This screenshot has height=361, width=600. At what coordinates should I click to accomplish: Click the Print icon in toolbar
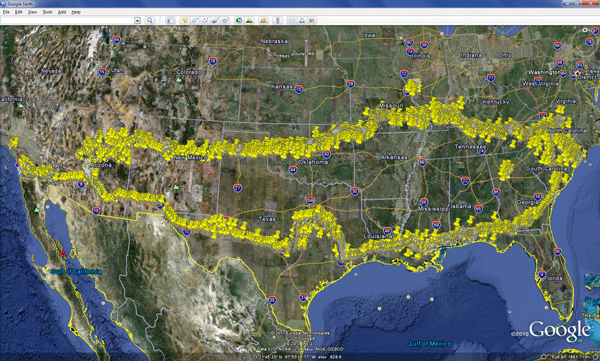pos(302,20)
